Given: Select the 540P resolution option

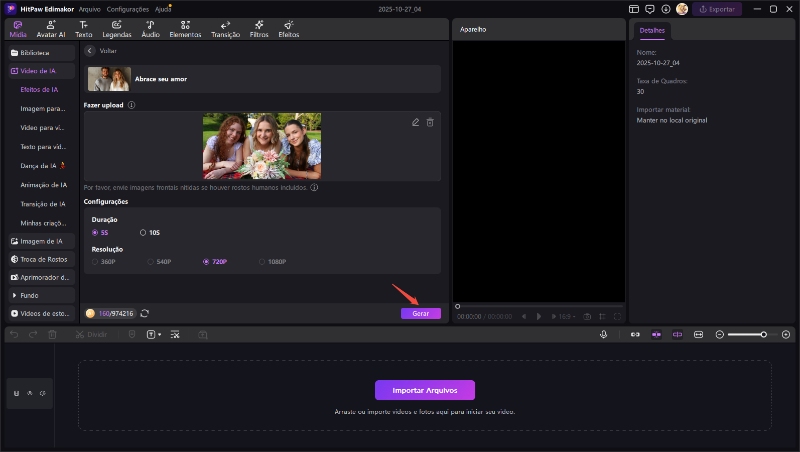Looking at the screenshot, I should coord(159,262).
